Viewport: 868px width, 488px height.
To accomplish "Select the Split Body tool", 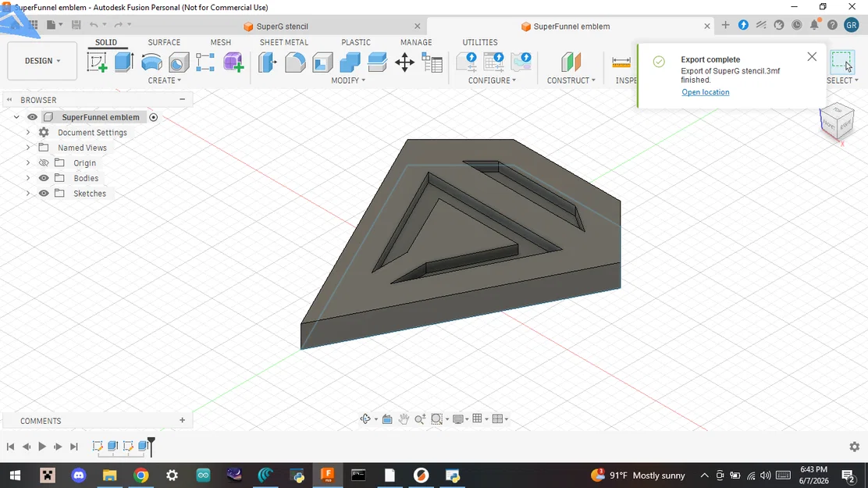I will (377, 62).
